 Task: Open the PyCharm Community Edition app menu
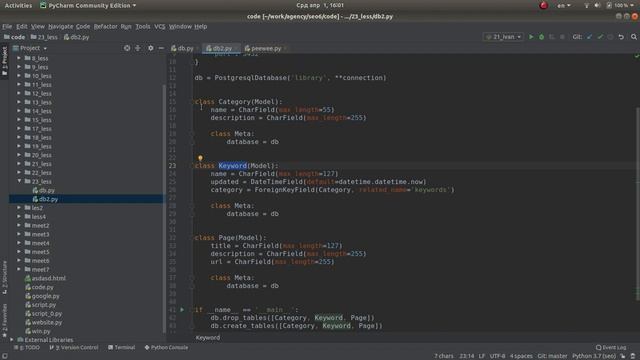point(88,5)
